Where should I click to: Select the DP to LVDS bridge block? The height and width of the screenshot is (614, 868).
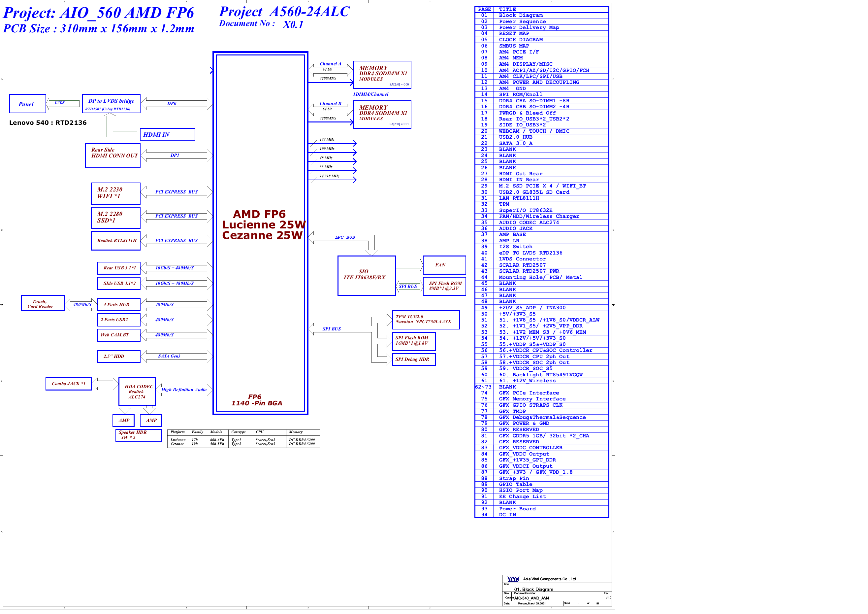(111, 104)
